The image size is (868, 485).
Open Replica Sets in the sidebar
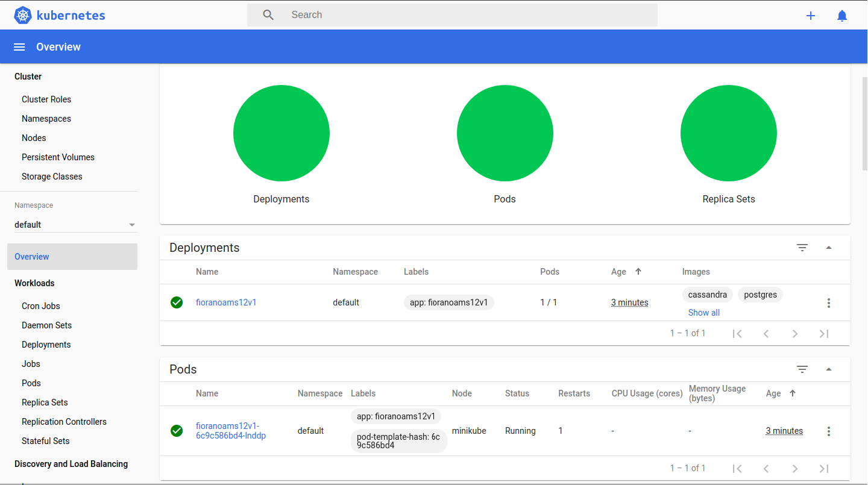point(45,402)
